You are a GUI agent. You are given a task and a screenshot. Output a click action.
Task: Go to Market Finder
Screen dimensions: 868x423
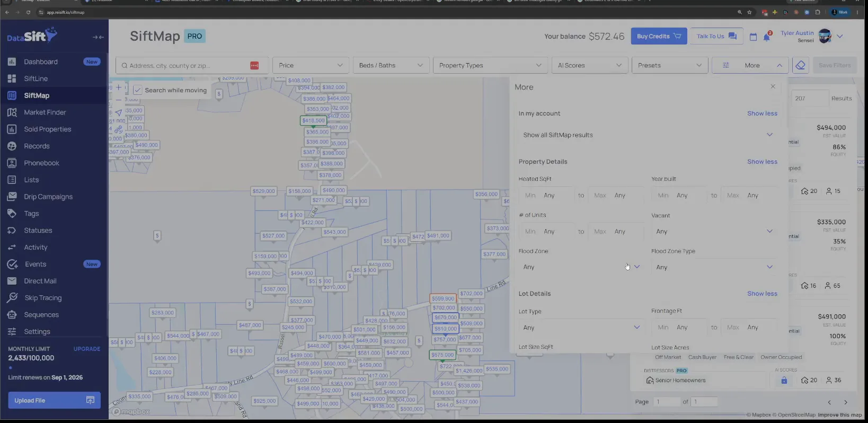click(53, 112)
